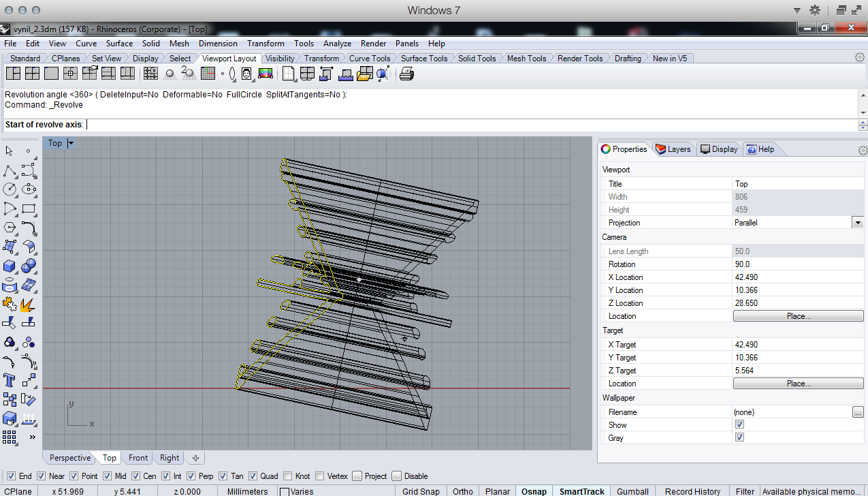
Task: Switch to the Layers panel tab
Action: pos(673,149)
